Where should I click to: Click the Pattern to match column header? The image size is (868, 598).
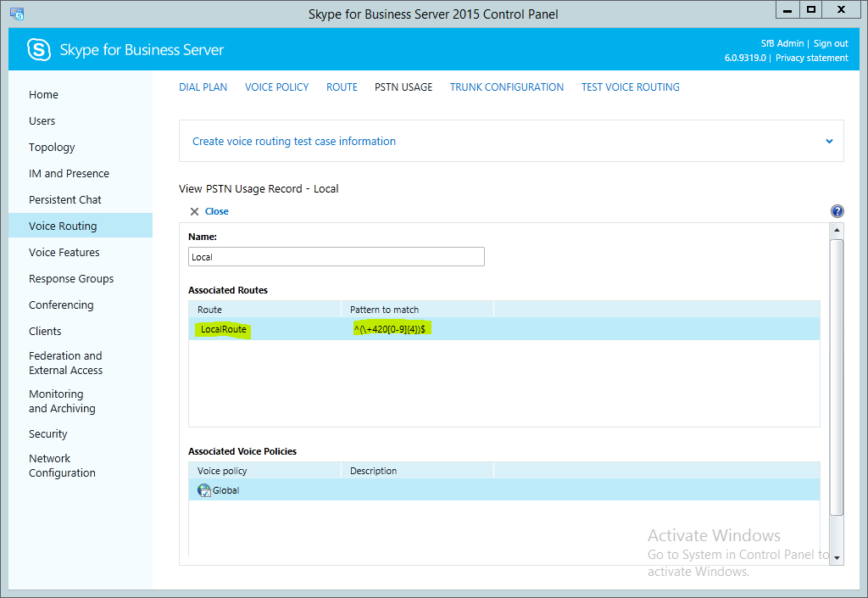pos(384,310)
